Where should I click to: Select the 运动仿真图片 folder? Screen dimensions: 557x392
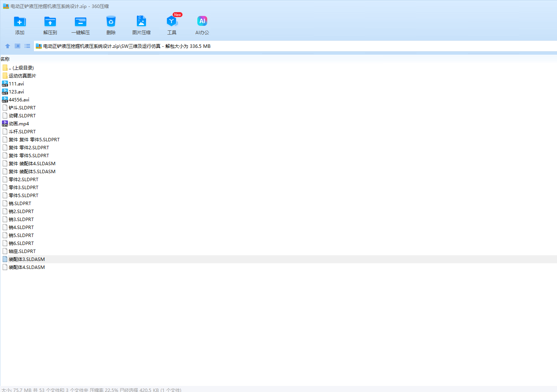click(278, 76)
